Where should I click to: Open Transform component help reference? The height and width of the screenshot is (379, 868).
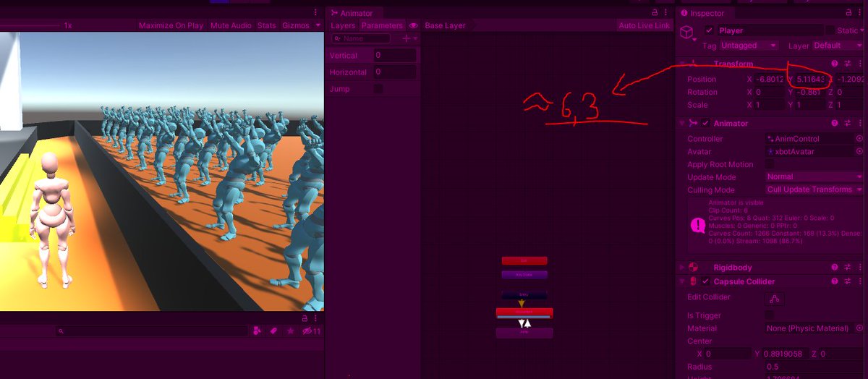(x=835, y=64)
